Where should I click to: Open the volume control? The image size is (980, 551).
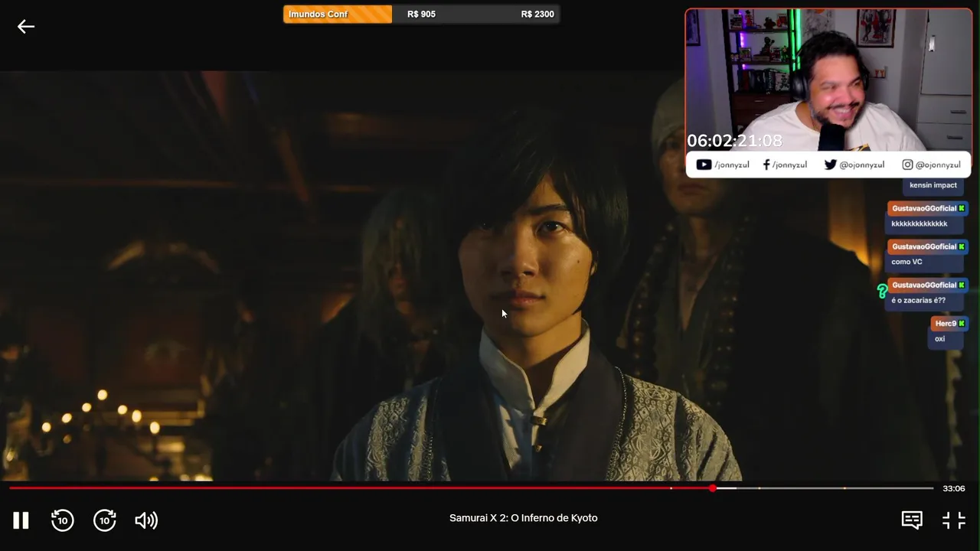pos(146,520)
